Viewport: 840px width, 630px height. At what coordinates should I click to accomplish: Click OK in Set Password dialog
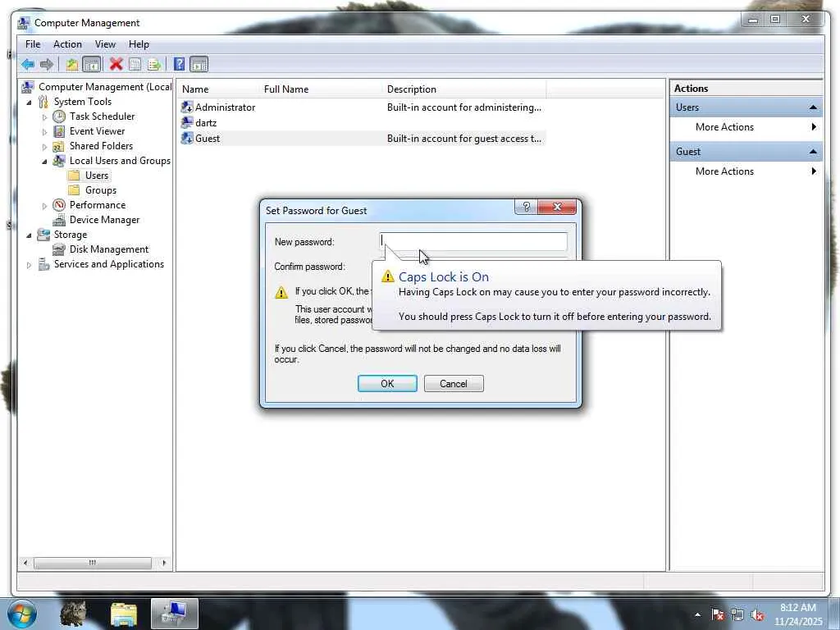click(387, 384)
